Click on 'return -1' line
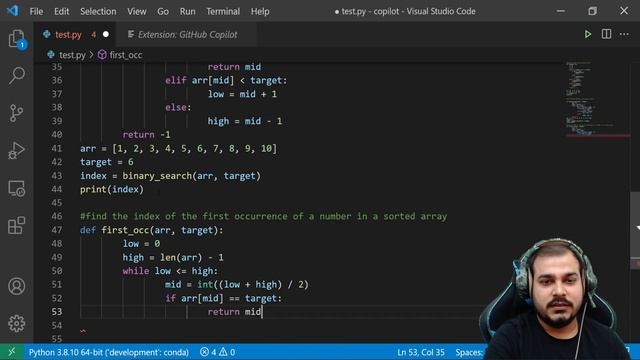Screen dimensions: 640x360 click(x=147, y=135)
